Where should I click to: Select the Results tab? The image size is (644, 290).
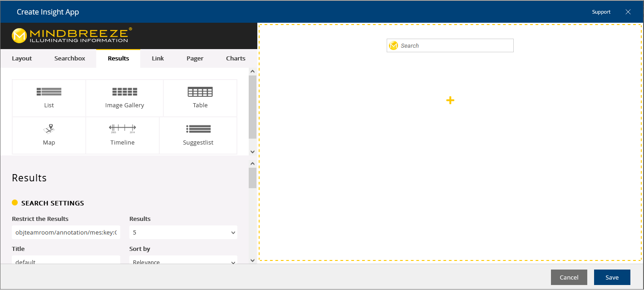click(x=118, y=58)
